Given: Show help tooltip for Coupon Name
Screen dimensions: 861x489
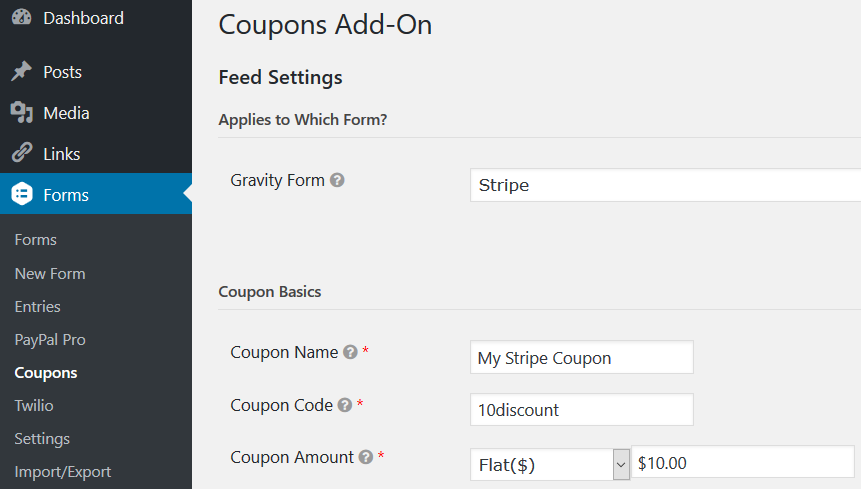Looking at the screenshot, I should [x=350, y=352].
